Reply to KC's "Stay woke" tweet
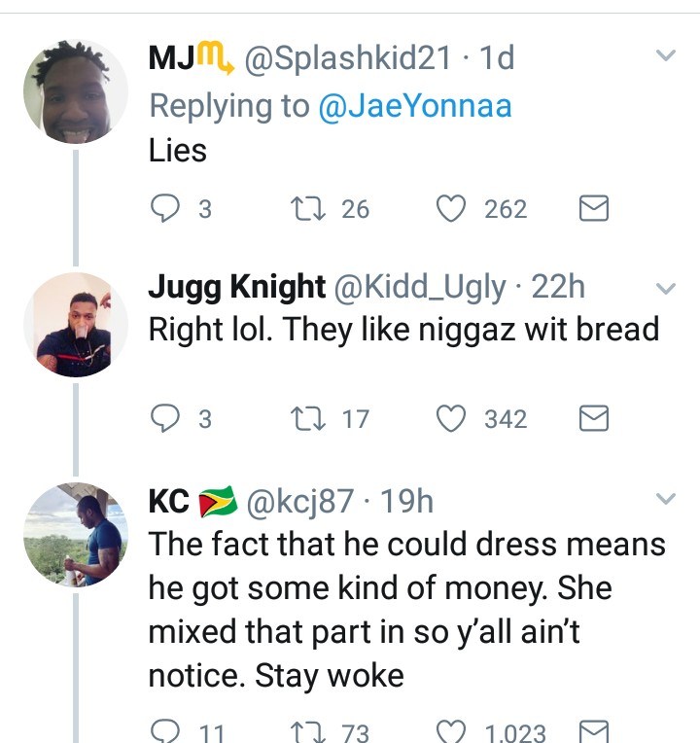This screenshot has height=743, width=700. (168, 731)
